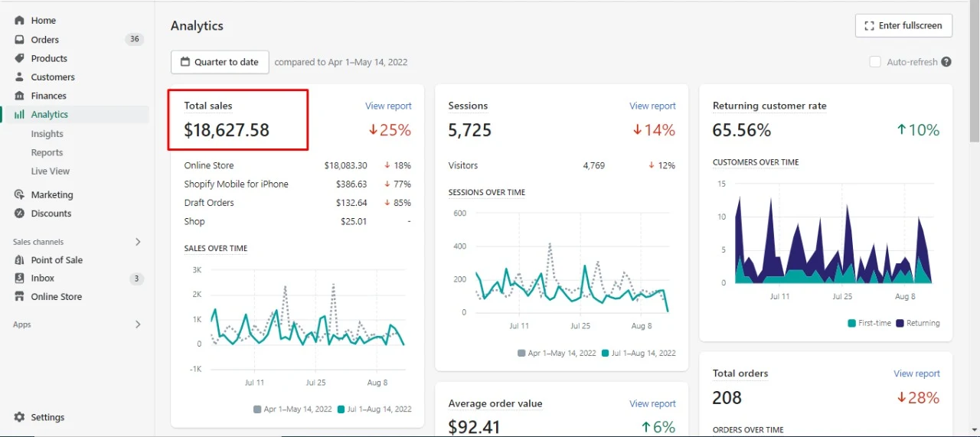The image size is (980, 437).
Task: Click the Inbox chat icon
Action: [19, 278]
